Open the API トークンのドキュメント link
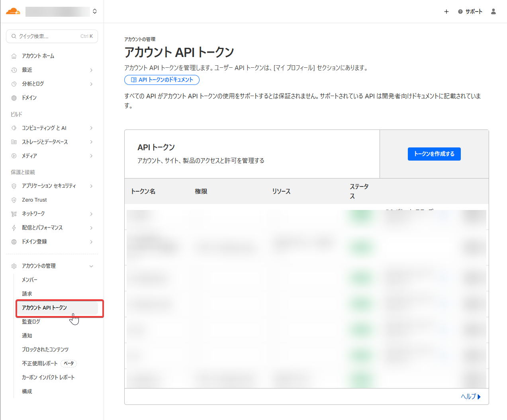The width and height of the screenshot is (507, 420). coord(162,80)
